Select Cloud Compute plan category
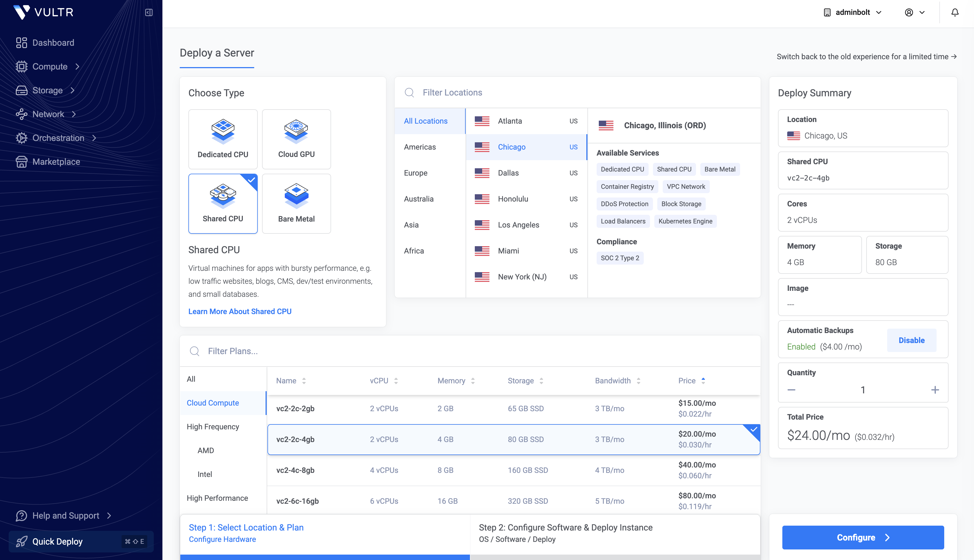The image size is (974, 560). coord(223,403)
